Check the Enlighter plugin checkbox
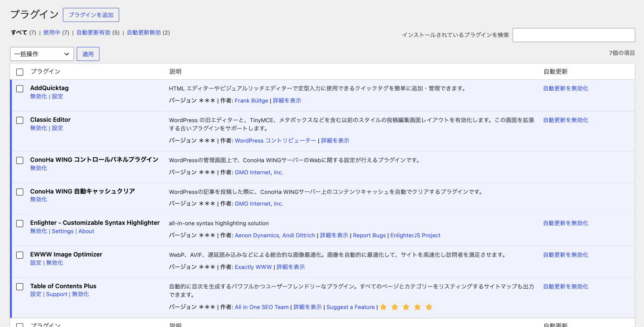Image resolution: width=644 pixels, height=327 pixels. [x=20, y=224]
